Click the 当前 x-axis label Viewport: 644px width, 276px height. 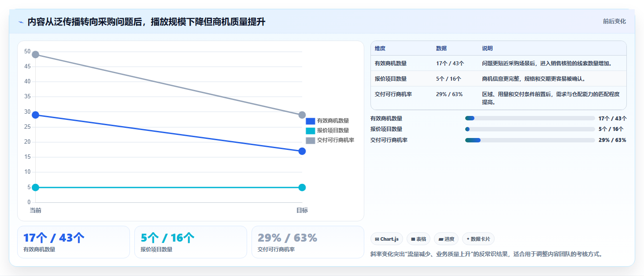pyautogui.click(x=36, y=210)
